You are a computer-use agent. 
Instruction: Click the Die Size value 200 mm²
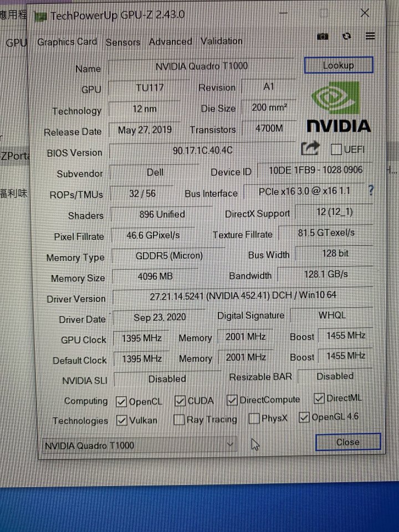269,108
